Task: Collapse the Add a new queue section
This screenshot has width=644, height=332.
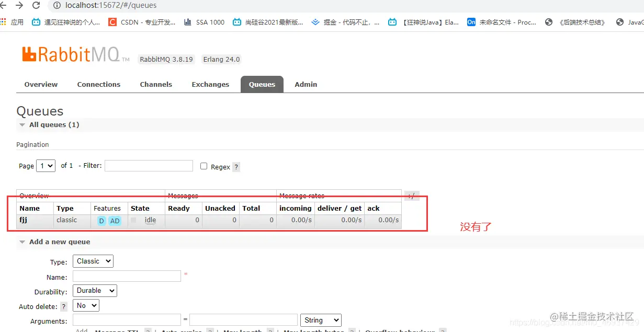Action: (54, 242)
